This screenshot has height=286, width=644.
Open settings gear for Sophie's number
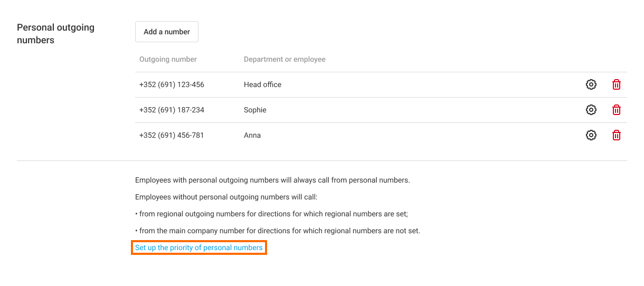(591, 110)
